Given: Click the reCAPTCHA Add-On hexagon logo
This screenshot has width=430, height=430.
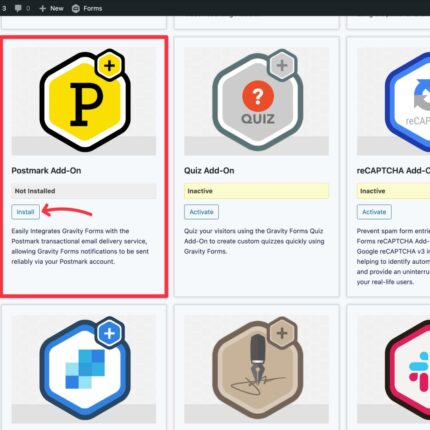Looking at the screenshot, I should coord(407,102).
